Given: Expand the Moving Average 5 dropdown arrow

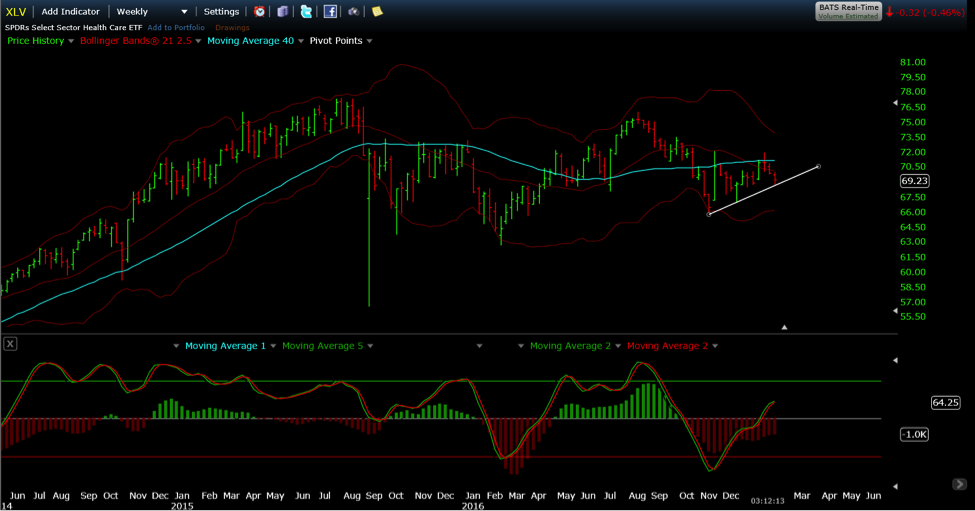Looking at the screenshot, I should pos(370,346).
